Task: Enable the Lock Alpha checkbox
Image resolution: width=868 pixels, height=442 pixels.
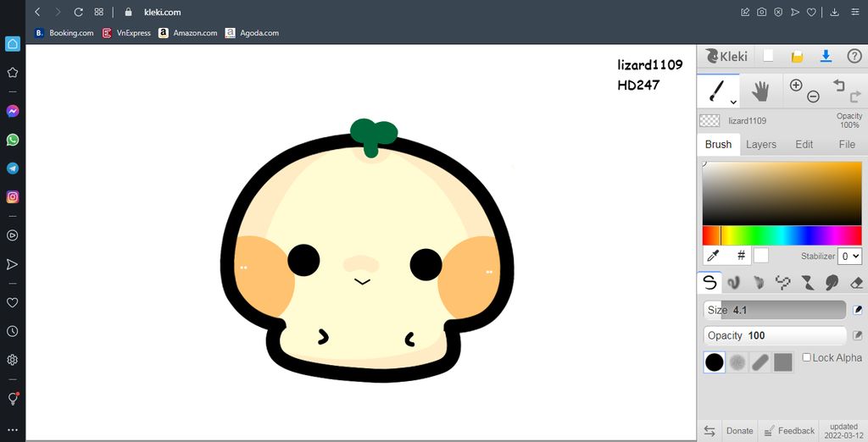Action: (x=807, y=357)
